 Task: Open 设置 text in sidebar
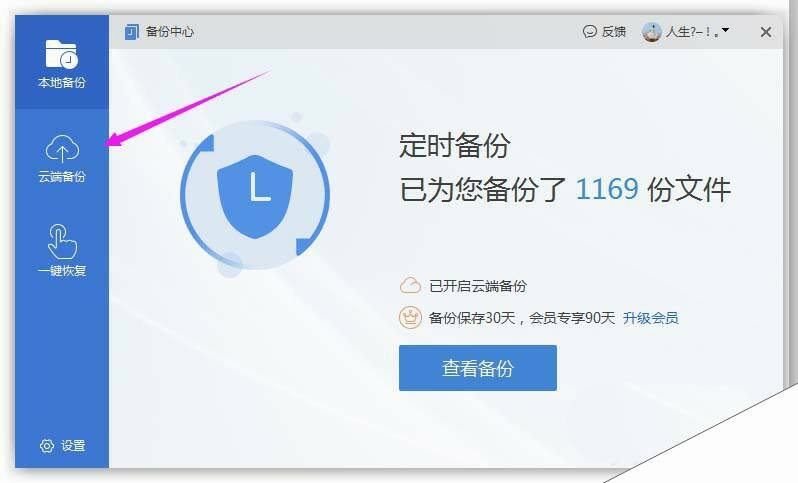(x=73, y=446)
